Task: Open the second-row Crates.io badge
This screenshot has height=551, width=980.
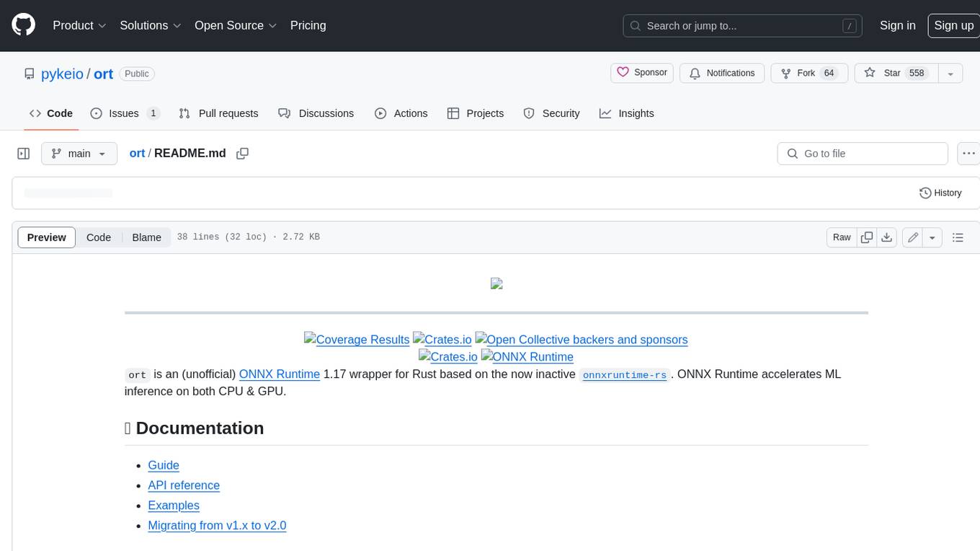Action: pyautogui.click(x=448, y=356)
